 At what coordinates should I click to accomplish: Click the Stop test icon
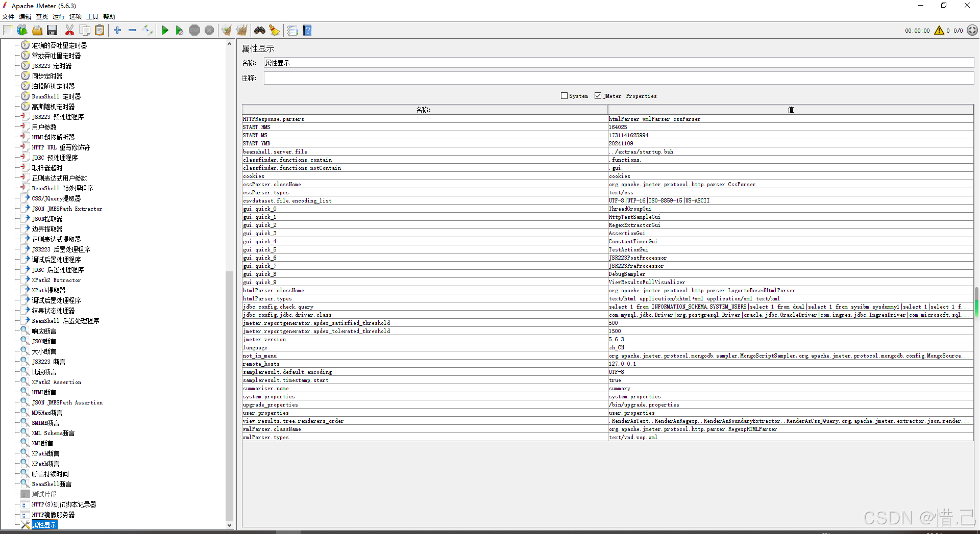point(194,30)
